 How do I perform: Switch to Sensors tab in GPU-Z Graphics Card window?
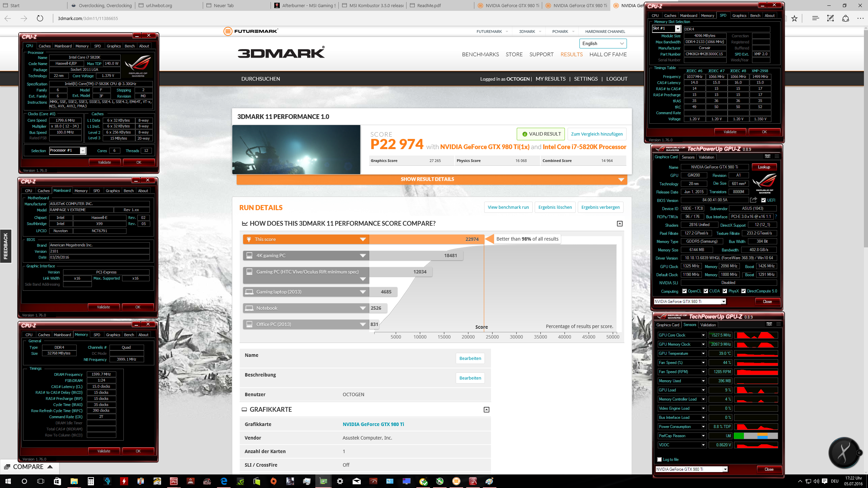[688, 157]
